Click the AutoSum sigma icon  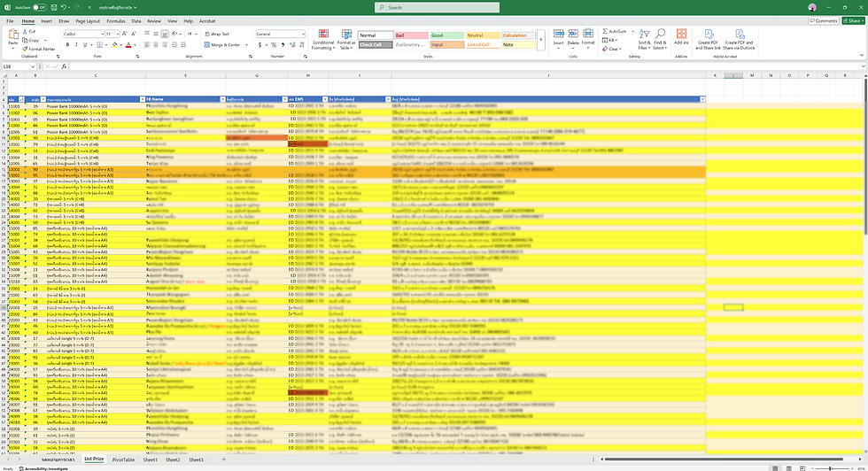coord(605,32)
